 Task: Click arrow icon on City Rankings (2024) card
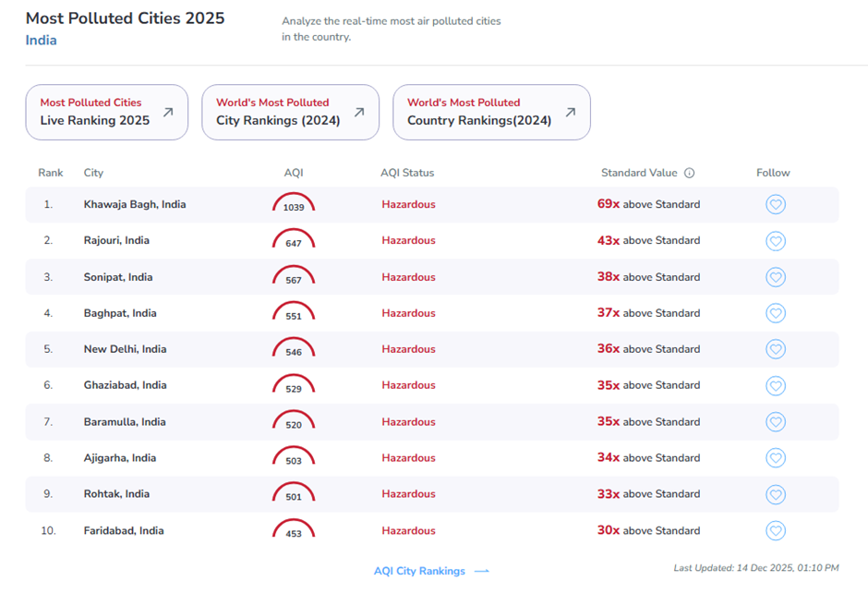(359, 113)
